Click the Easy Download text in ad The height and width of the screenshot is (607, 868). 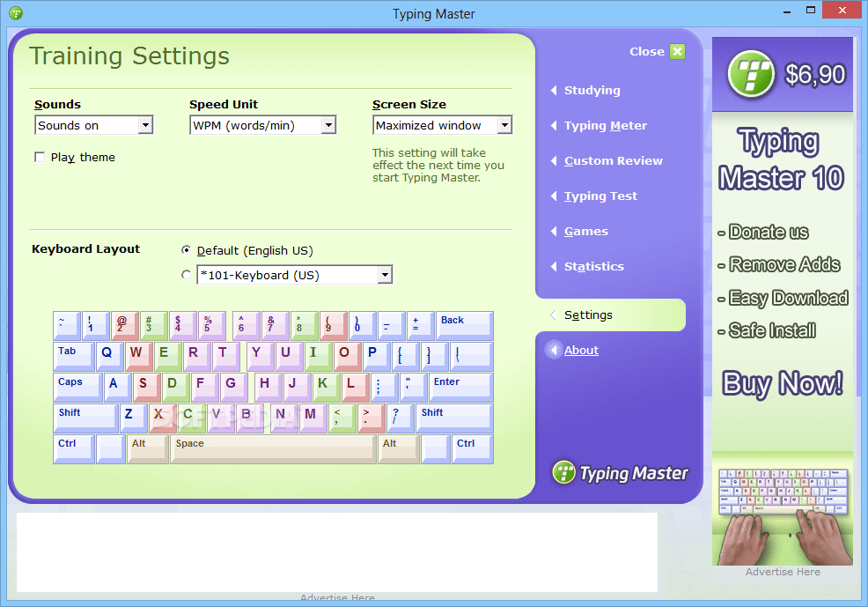[788, 298]
